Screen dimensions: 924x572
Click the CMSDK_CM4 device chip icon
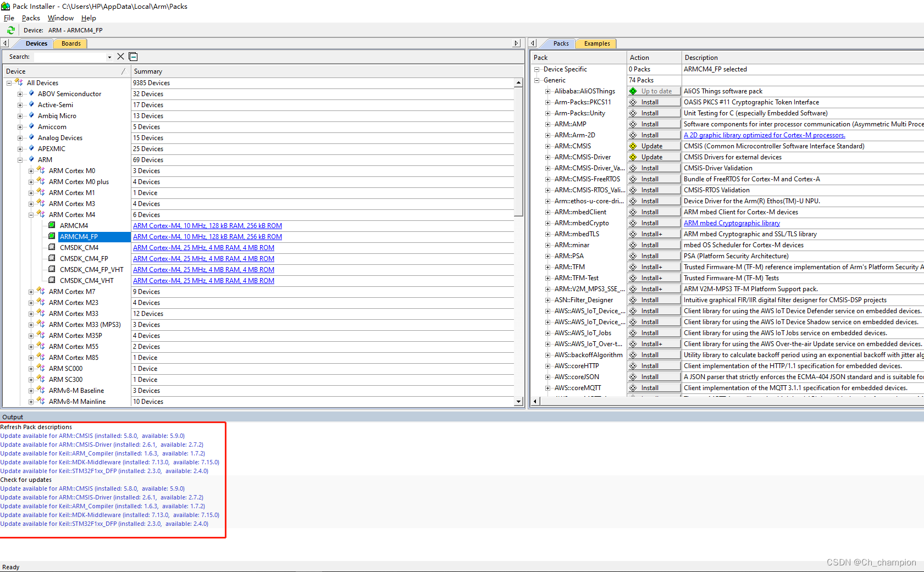point(52,247)
